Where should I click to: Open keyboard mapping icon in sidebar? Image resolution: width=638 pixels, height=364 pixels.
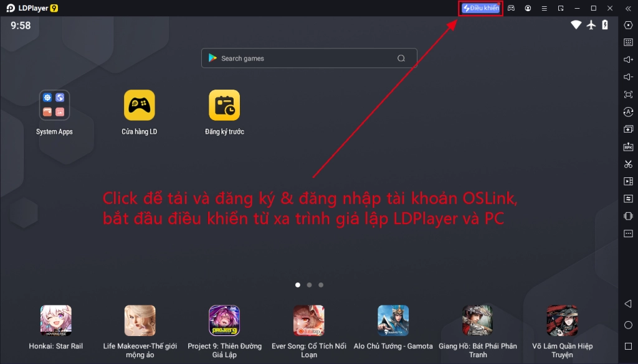coord(628,42)
